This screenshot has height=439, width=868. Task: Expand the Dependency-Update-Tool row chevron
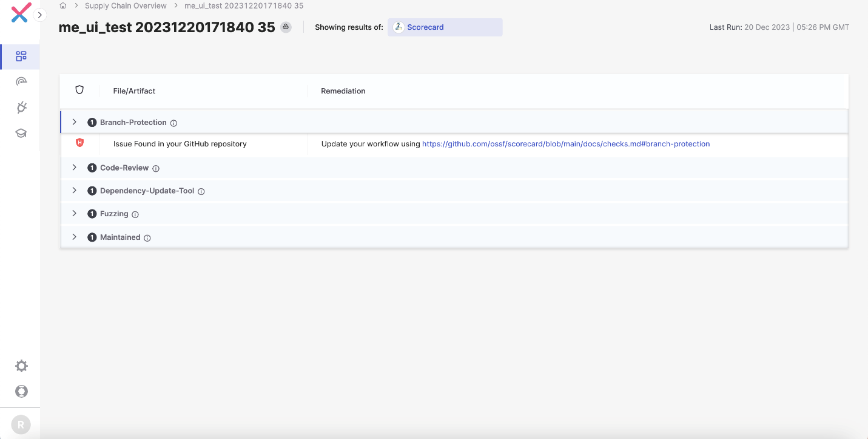tap(75, 191)
